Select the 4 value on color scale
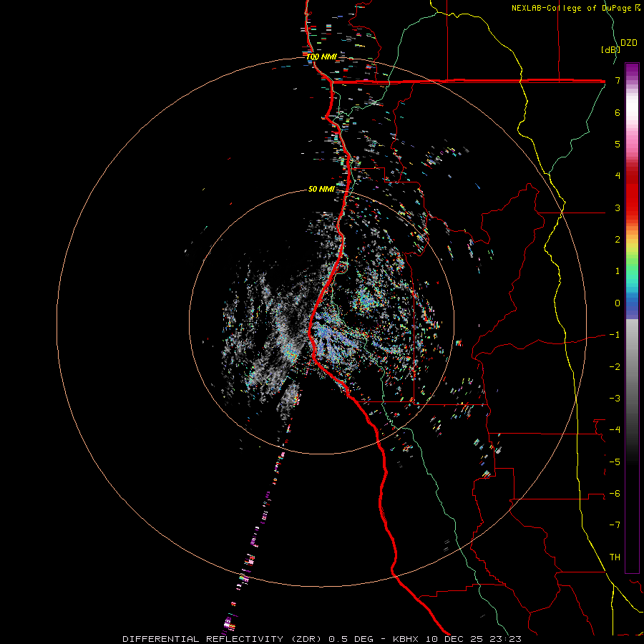Image resolution: width=644 pixels, height=644 pixels. (x=618, y=176)
